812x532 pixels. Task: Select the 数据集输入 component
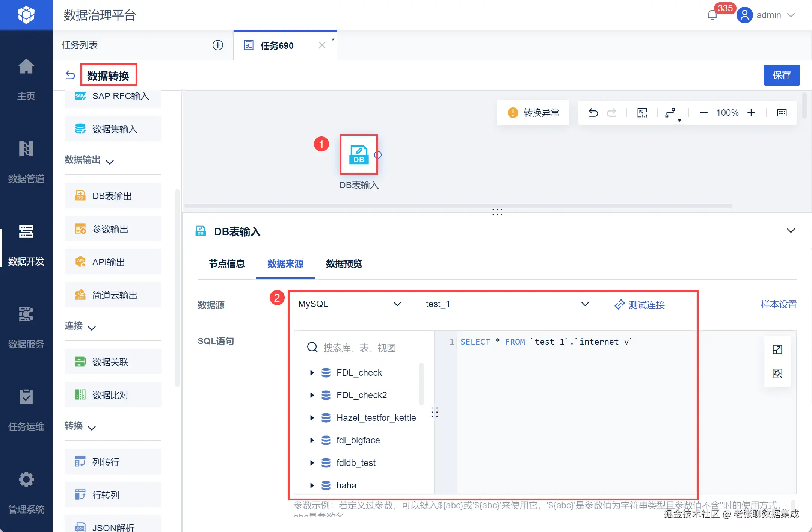113,129
